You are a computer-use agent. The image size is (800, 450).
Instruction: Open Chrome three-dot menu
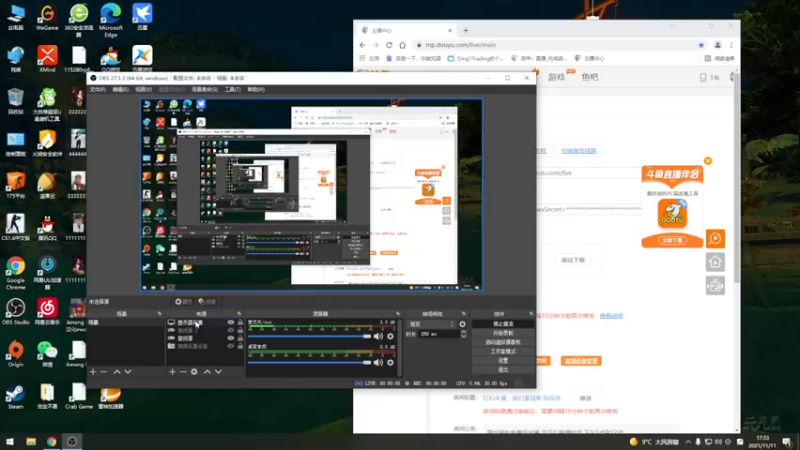[731, 45]
